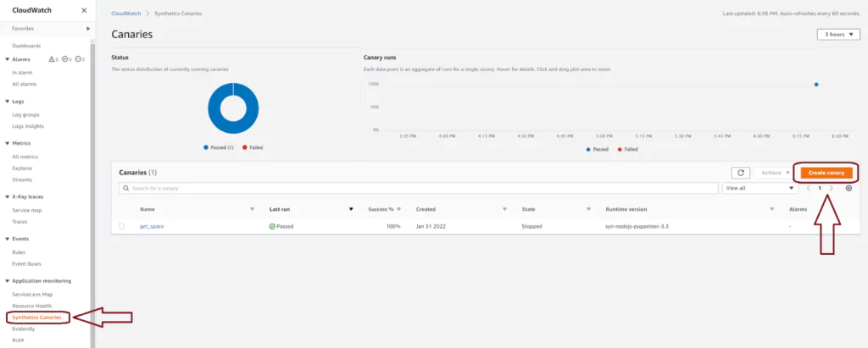The width and height of the screenshot is (868, 348).
Task: Click the status donut chart
Action: click(x=233, y=108)
